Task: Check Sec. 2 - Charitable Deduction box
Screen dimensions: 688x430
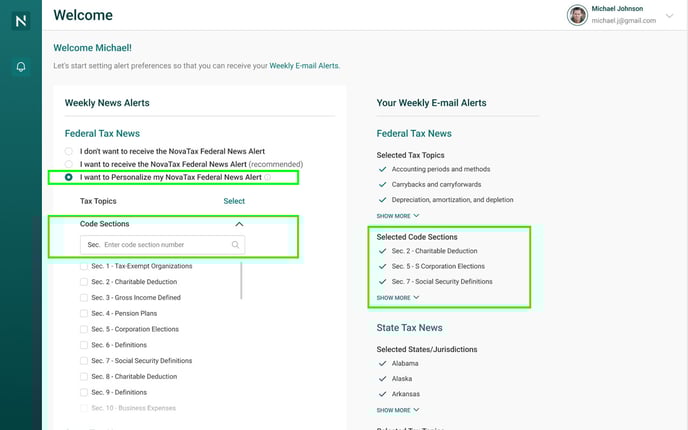Action: (x=84, y=282)
